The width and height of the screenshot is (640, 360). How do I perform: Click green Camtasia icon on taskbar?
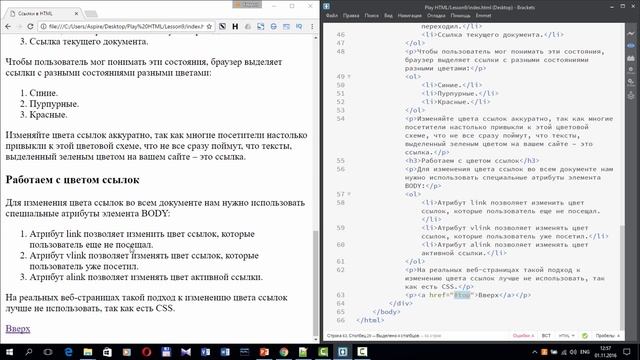pos(323,351)
